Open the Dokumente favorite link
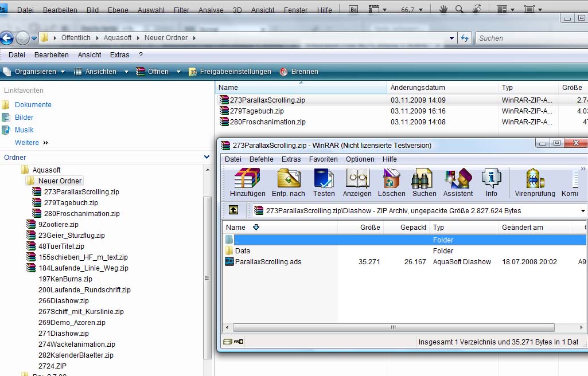Viewport: 588px width, 376px height. point(33,105)
